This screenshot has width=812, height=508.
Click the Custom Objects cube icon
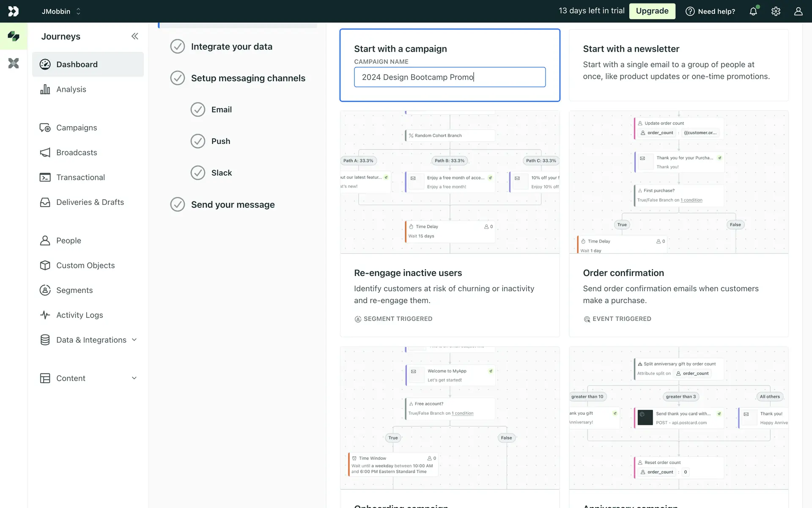(x=45, y=265)
